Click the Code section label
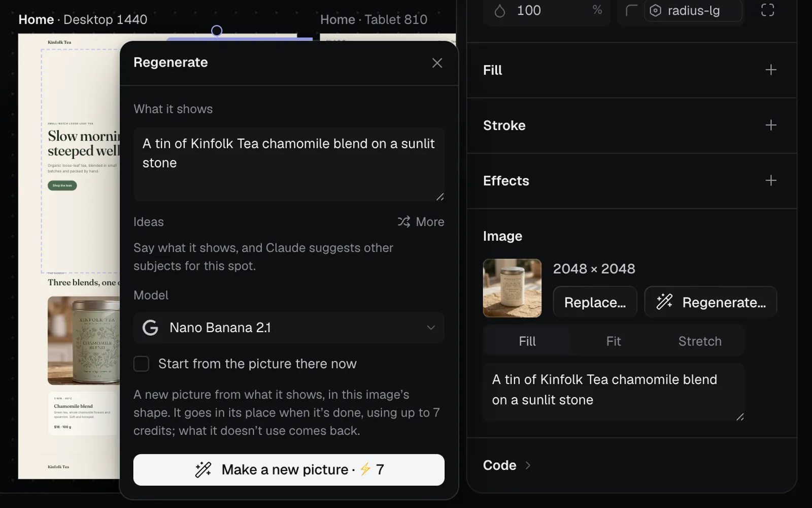The width and height of the screenshot is (812, 508). click(499, 465)
